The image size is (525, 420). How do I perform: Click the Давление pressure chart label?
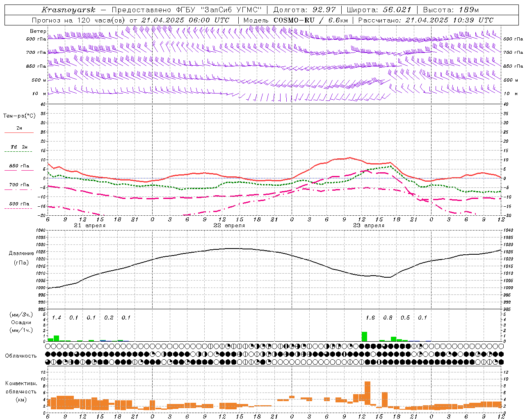coord(21,253)
